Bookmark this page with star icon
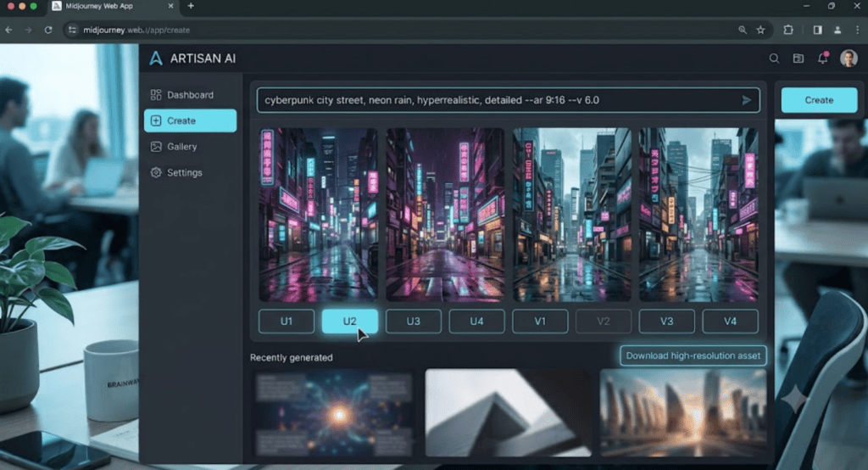868x470 pixels. point(761,30)
